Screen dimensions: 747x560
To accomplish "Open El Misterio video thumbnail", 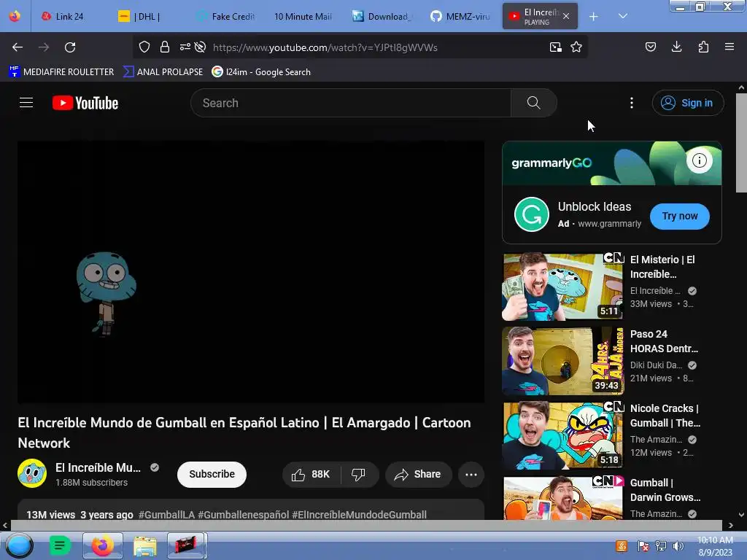I will tap(563, 287).
